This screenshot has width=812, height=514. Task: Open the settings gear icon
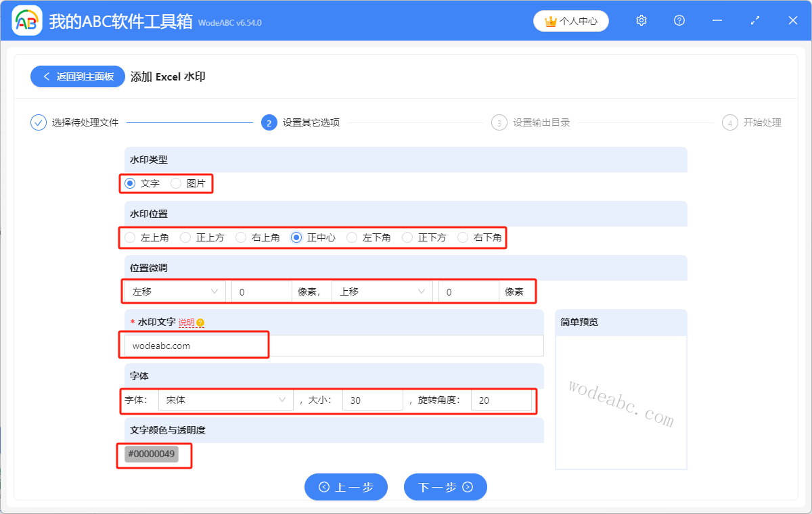pos(641,20)
